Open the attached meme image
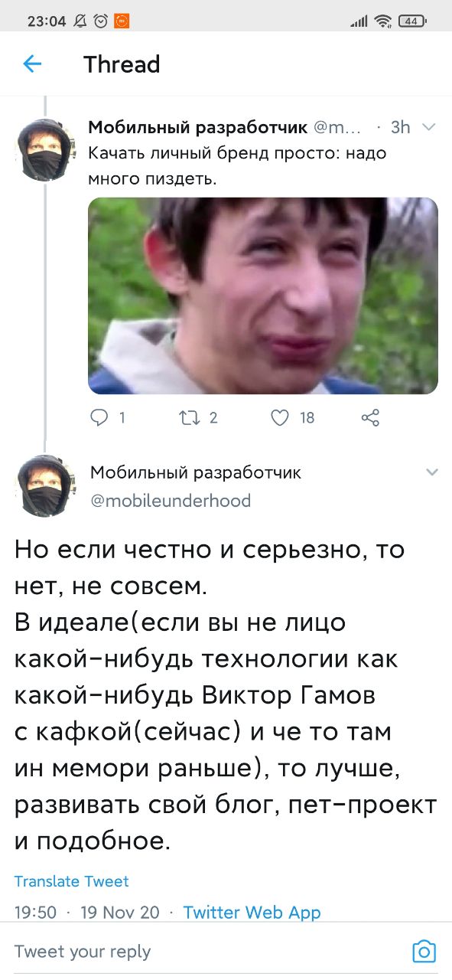Screen dimensions: 452x980 (263, 296)
